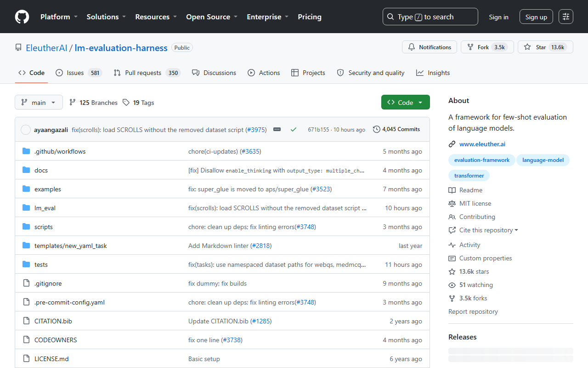Screen dimensions: 588x368
Task: Open the lm-evaluation-harness repository link
Action: coord(121,48)
